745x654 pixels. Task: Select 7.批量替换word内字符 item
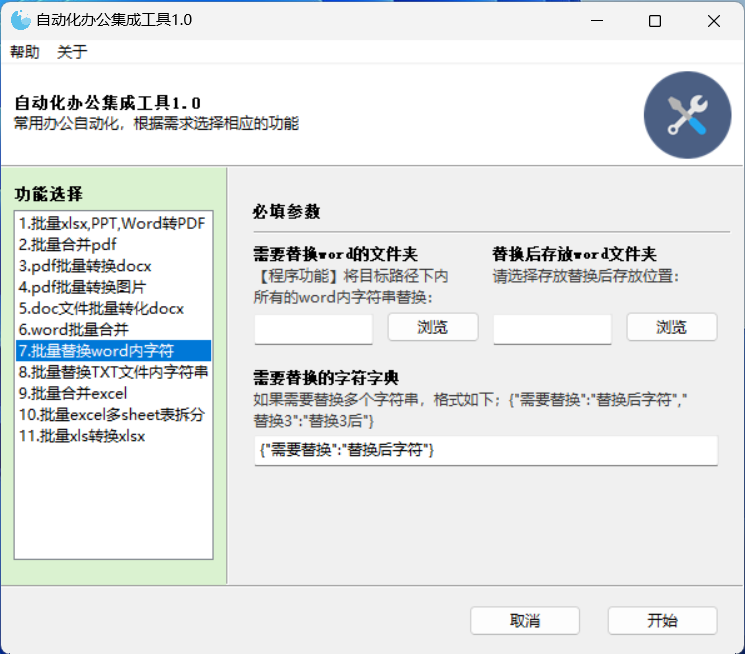(x=113, y=351)
